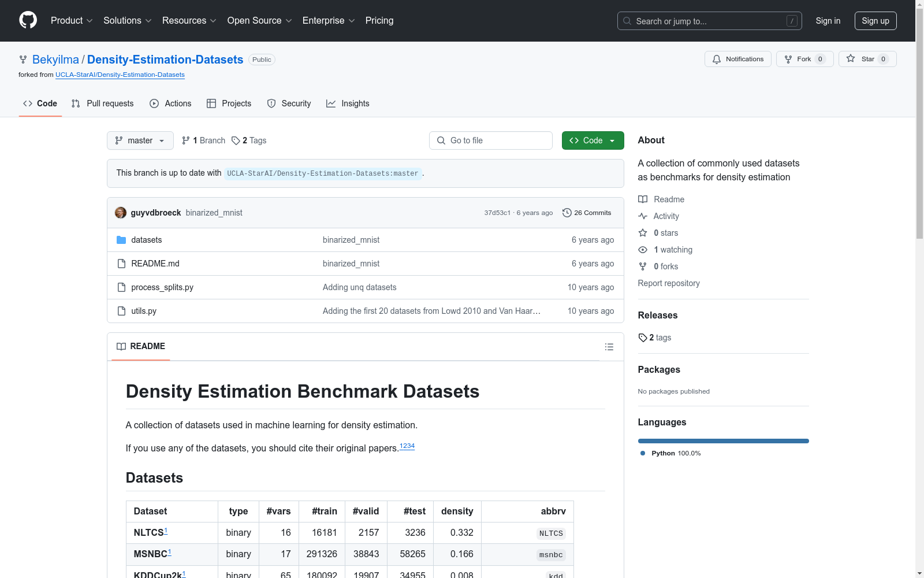The height and width of the screenshot is (578, 924).
Task: Open the datasets folder link
Action: 147,240
